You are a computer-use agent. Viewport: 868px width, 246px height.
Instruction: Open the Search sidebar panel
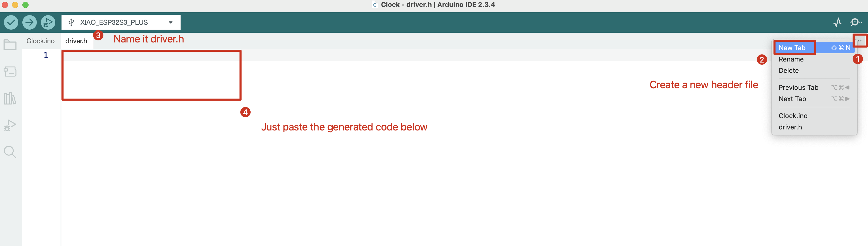click(x=10, y=152)
